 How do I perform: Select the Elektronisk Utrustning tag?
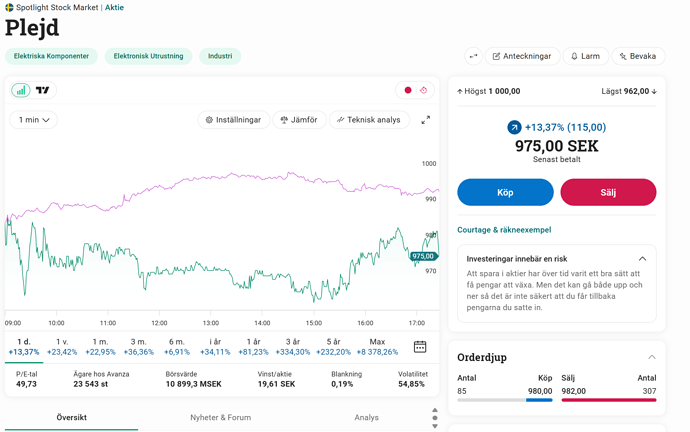[x=148, y=56]
